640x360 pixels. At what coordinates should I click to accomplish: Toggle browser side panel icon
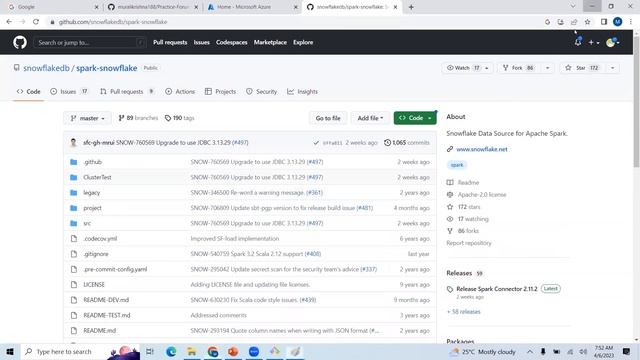coord(604,22)
